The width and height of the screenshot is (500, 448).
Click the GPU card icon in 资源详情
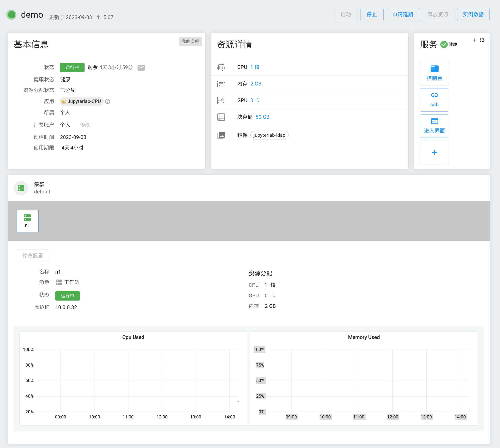[221, 100]
